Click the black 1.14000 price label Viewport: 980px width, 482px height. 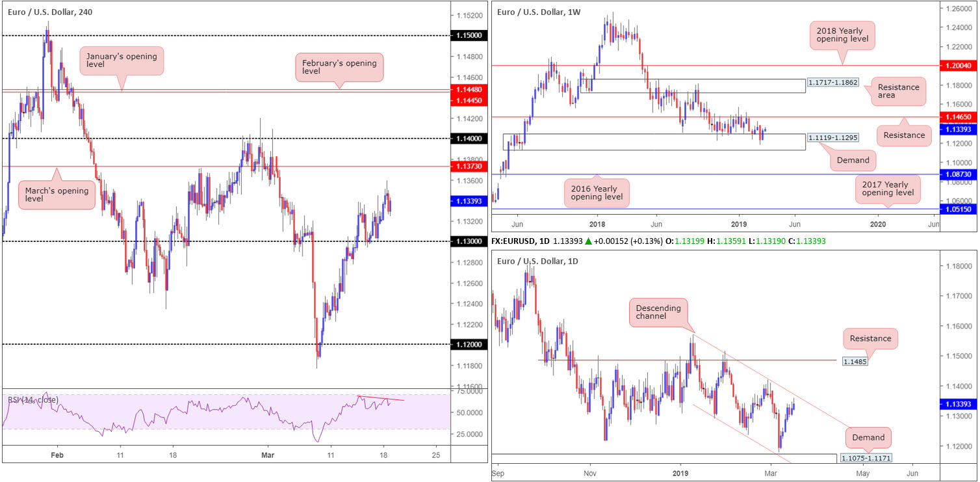(470, 139)
